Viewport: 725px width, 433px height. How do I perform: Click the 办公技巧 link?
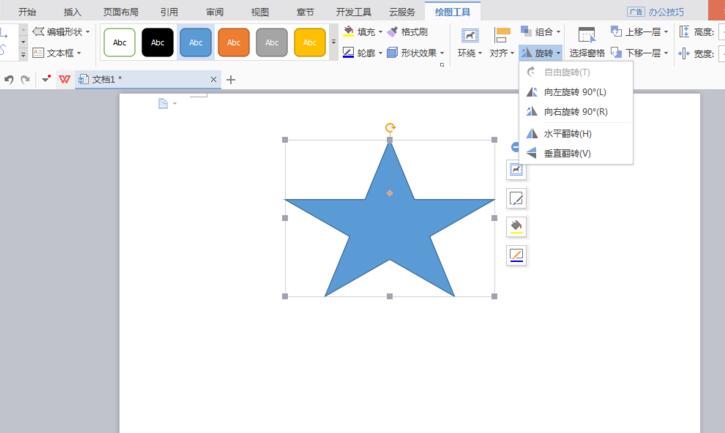[x=666, y=12]
